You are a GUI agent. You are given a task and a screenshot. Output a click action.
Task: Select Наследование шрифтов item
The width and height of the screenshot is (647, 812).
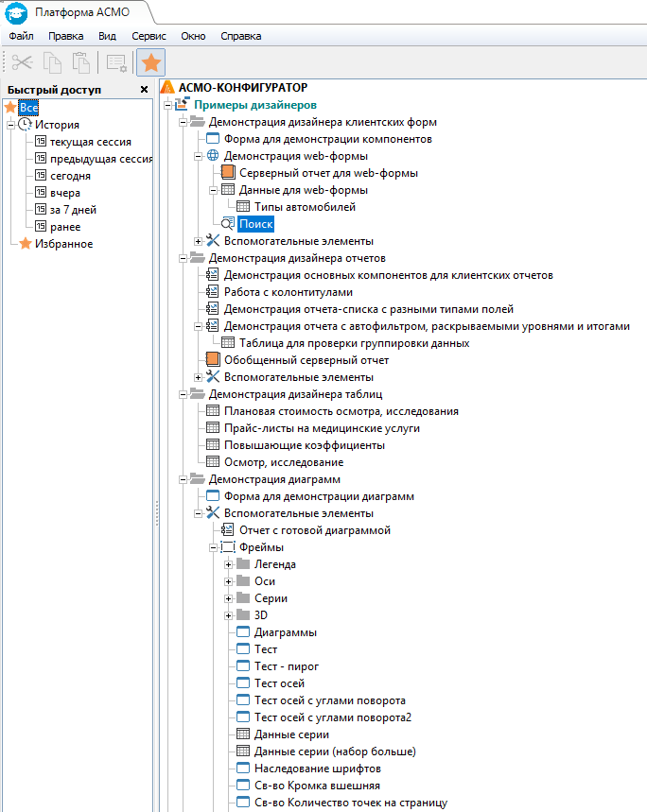tap(318, 769)
